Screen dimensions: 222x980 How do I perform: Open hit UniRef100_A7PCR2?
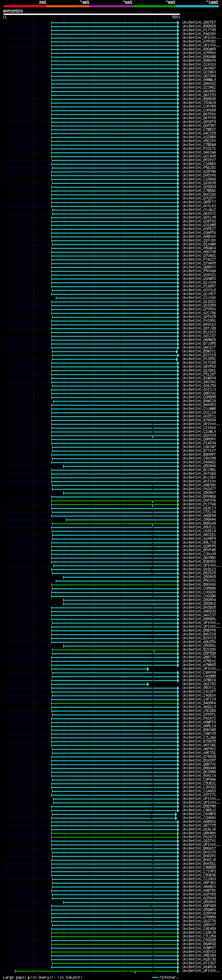click(199, 41)
